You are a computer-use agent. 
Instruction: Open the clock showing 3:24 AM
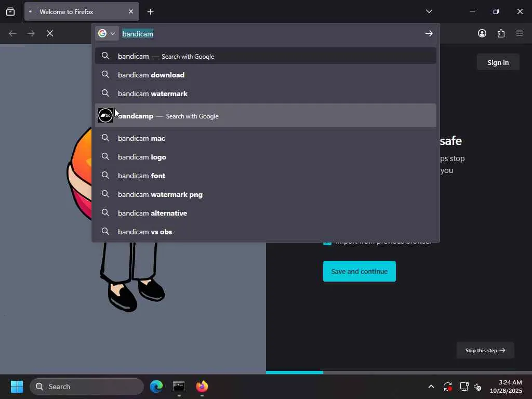coord(506,387)
